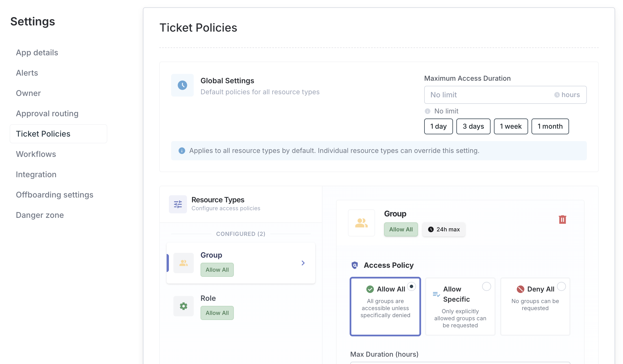Expand Group resource type chevron
Viewport: 623px width, 364px height.
(x=303, y=263)
